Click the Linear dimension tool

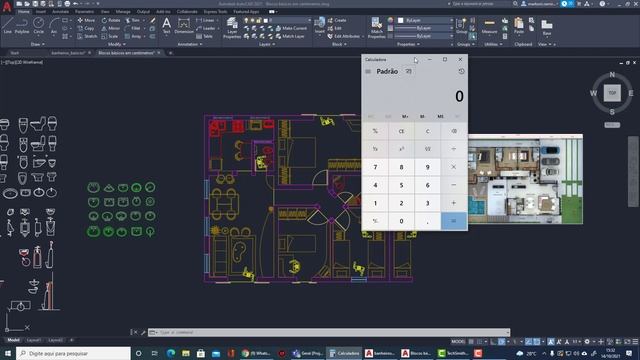click(x=205, y=20)
